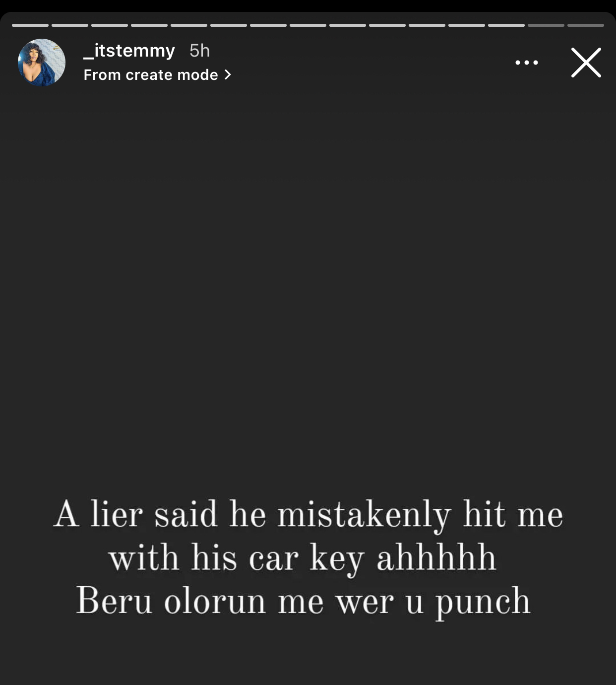Tap the 5h timestamp label
Image resolution: width=616 pixels, height=685 pixels.
click(x=200, y=51)
